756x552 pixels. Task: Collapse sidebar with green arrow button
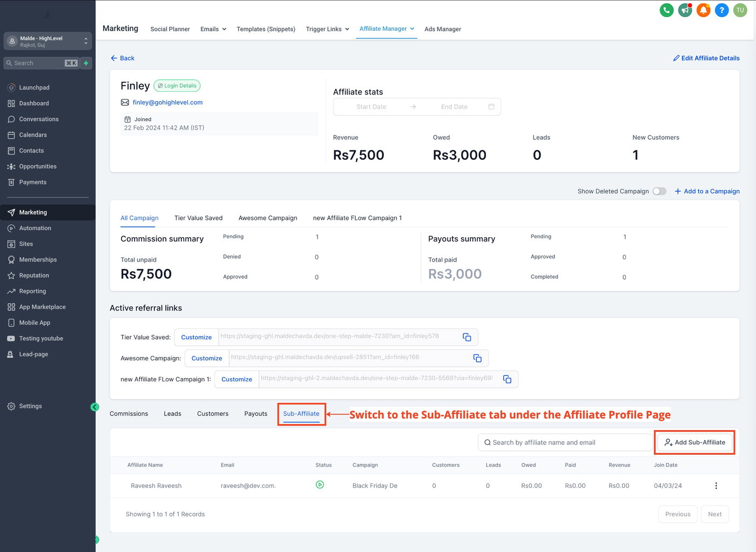point(94,407)
